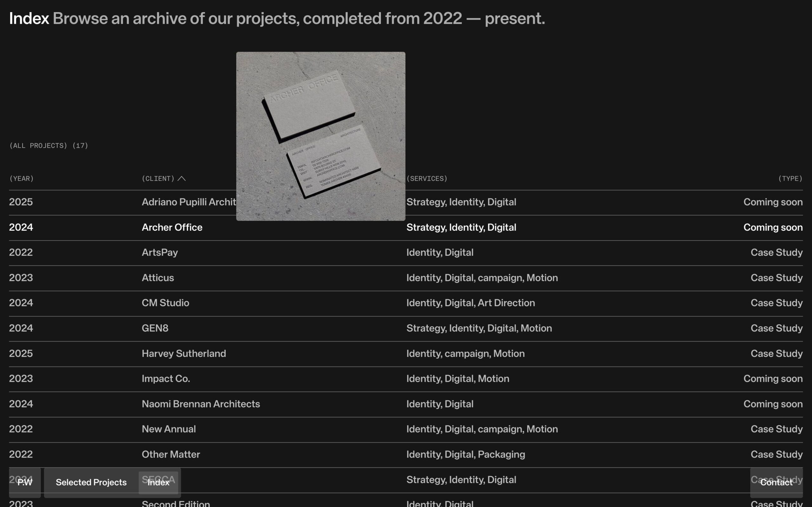Click the P.W home logo button
The height and width of the screenshot is (507, 812).
[x=25, y=482]
